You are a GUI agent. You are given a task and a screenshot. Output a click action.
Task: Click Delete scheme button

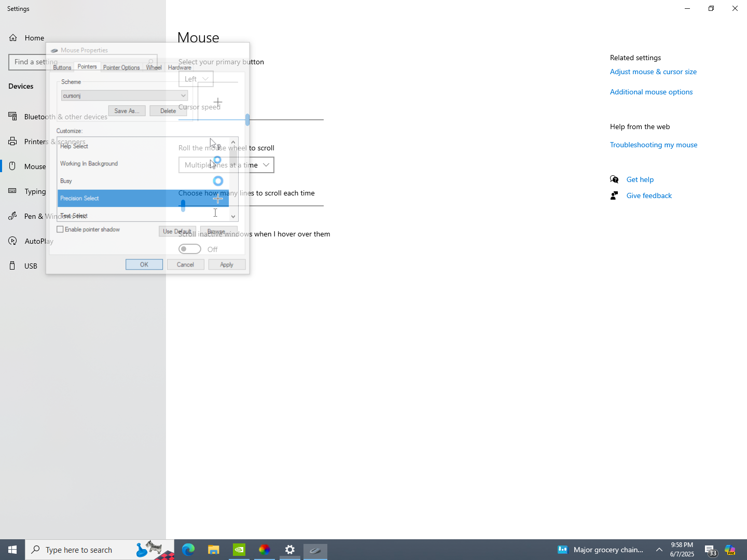[x=168, y=111]
